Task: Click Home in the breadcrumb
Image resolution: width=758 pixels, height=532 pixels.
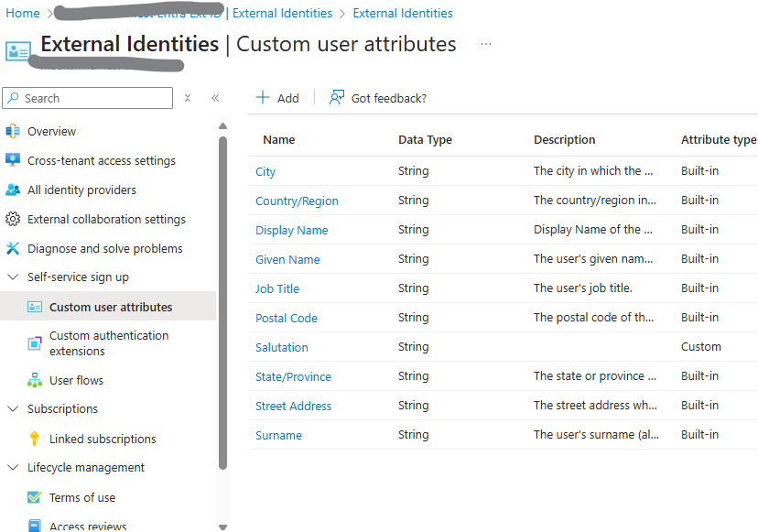Action: point(23,14)
